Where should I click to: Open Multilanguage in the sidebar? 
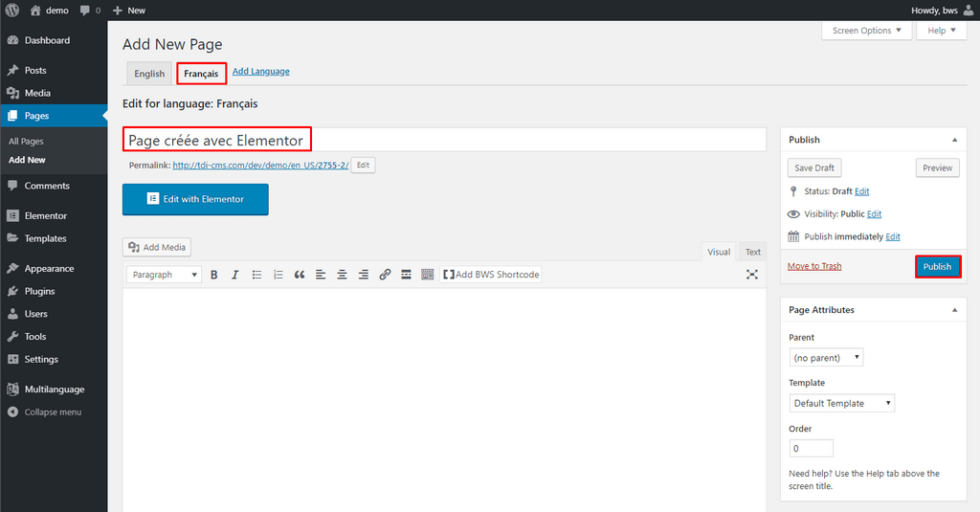point(54,389)
